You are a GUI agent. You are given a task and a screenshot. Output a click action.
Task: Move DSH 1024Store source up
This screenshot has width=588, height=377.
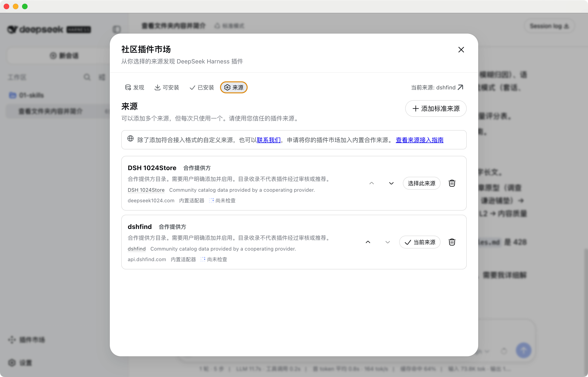(371, 183)
